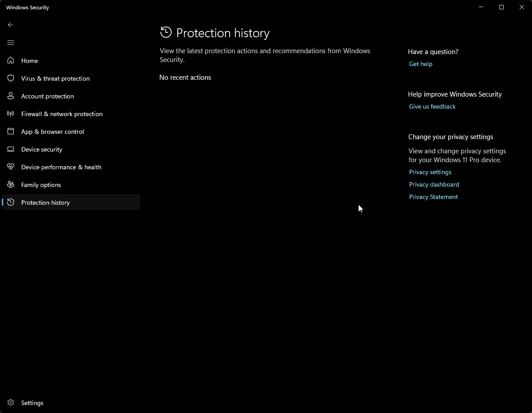Toggle the hamburger navigation menu
Image resolution: width=532 pixels, height=413 pixels.
click(11, 43)
